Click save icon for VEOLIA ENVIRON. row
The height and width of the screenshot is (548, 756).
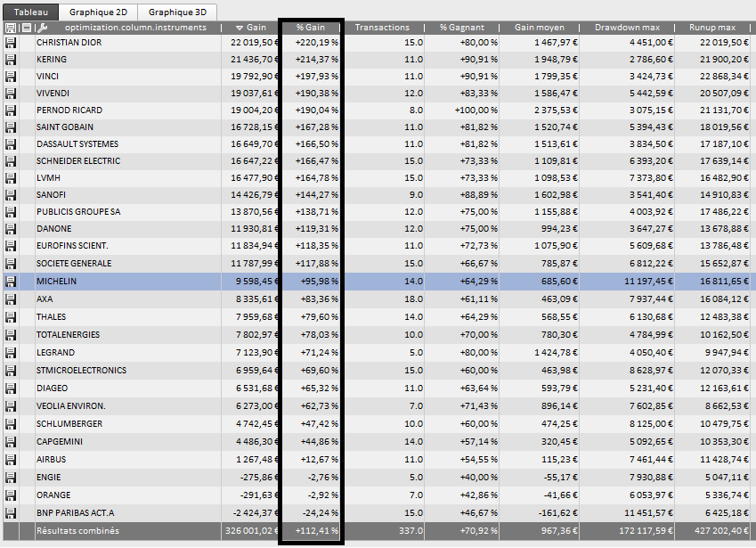[x=11, y=406]
